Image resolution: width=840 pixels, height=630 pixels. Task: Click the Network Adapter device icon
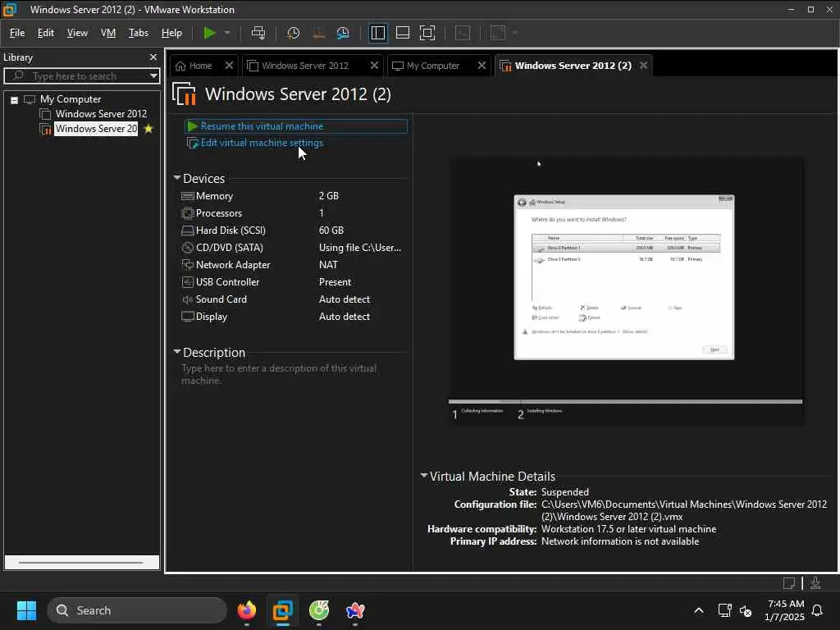188,265
